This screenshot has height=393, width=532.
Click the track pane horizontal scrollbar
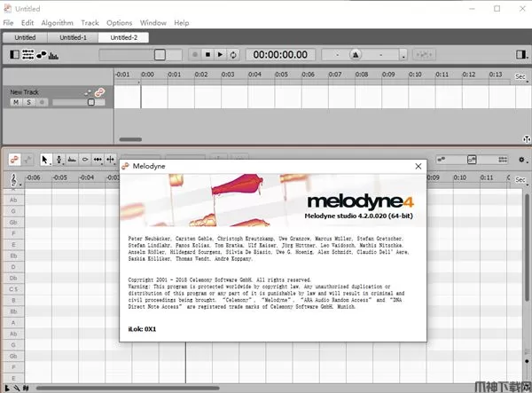pos(130,139)
